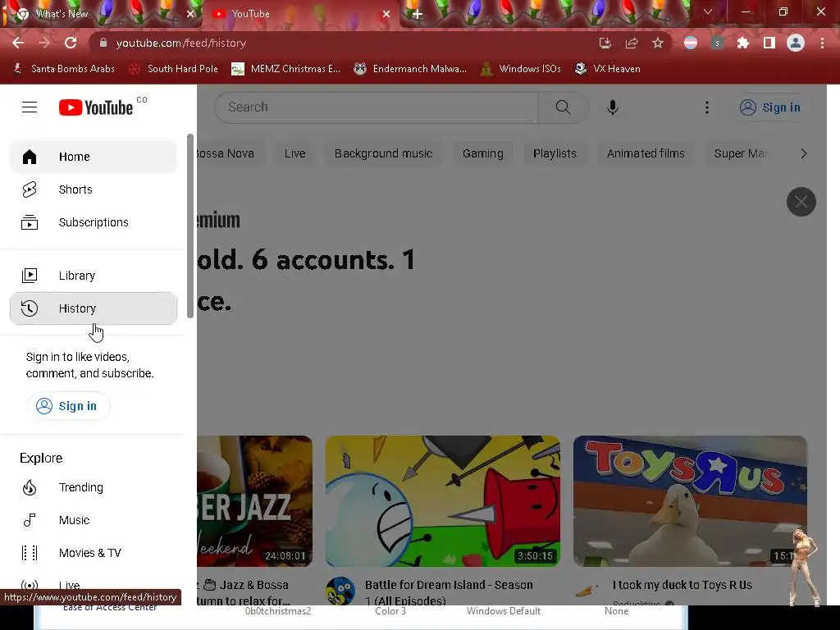Dismiss the Premium promo banner
Screen dimensions: 840x630
coord(801,202)
